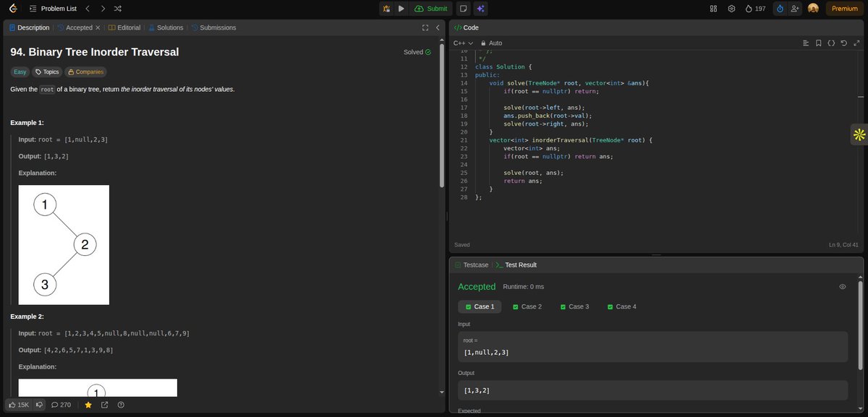The width and height of the screenshot is (868, 417).
Task: Submit the solution
Action: 431,9
